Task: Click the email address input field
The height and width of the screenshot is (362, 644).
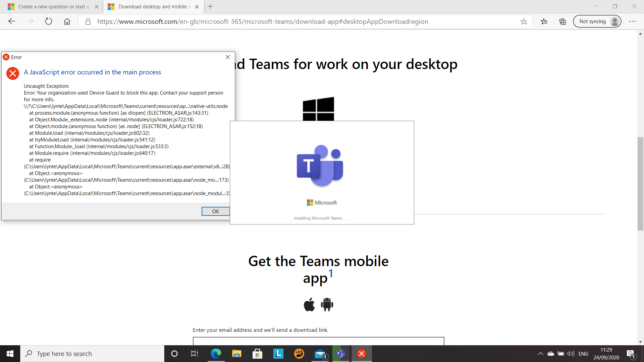Action: pos(318,341)
